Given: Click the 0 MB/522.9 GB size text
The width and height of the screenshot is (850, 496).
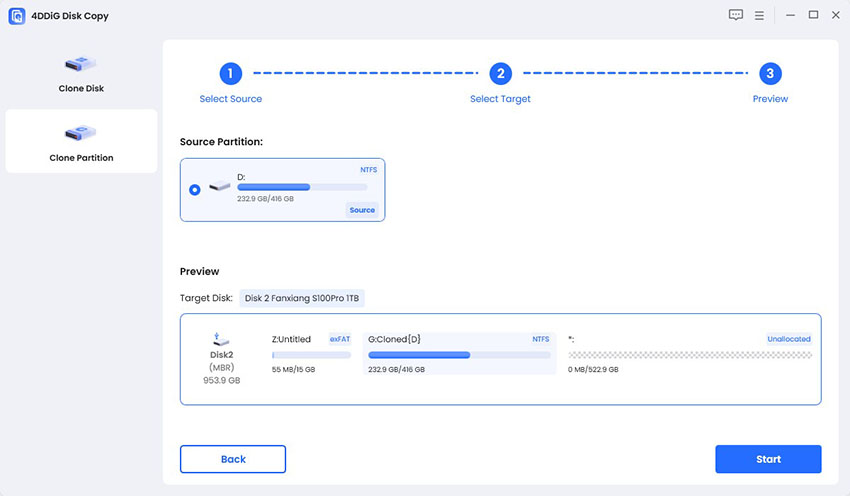Looking at the screenshot, I should tap(593, 369).
